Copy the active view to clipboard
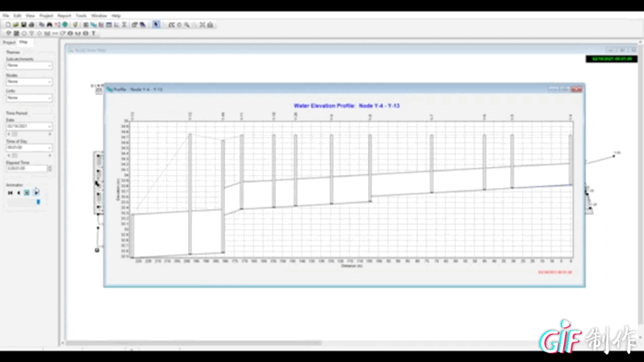Screen dimensions: 644x362 [41, 25]
